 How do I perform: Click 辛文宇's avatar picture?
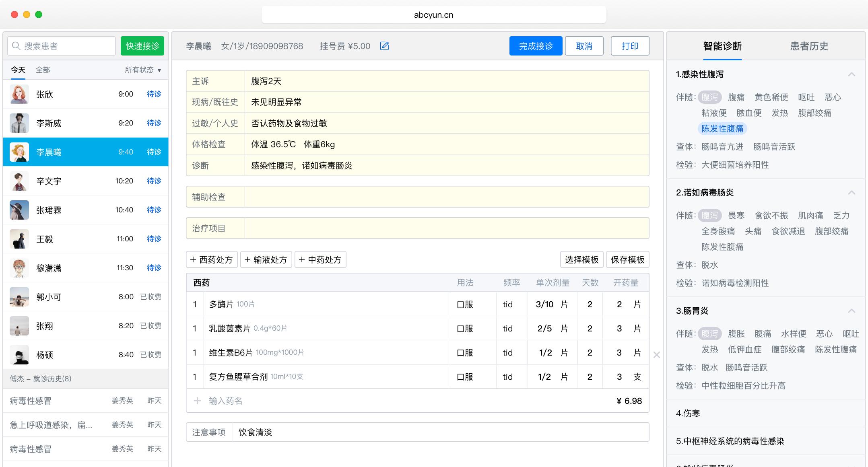point(19,181)
